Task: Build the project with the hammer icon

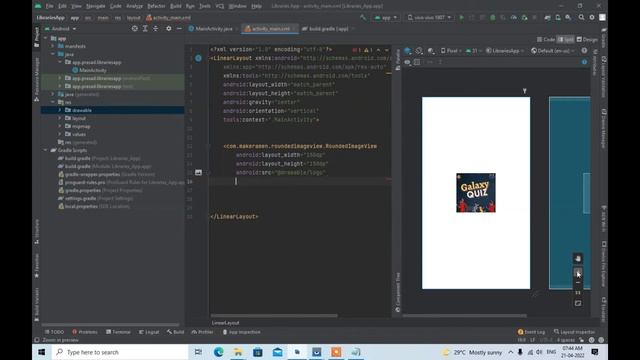Action: click(x=363, y=18)
